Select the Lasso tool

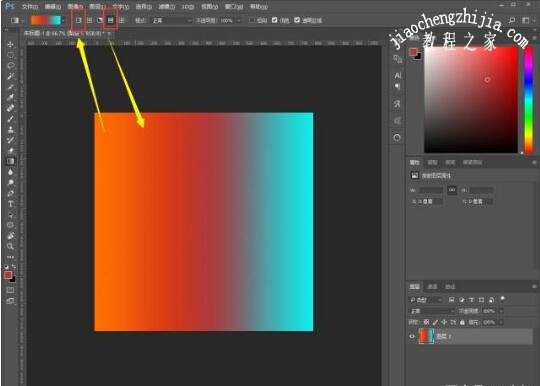10,65
